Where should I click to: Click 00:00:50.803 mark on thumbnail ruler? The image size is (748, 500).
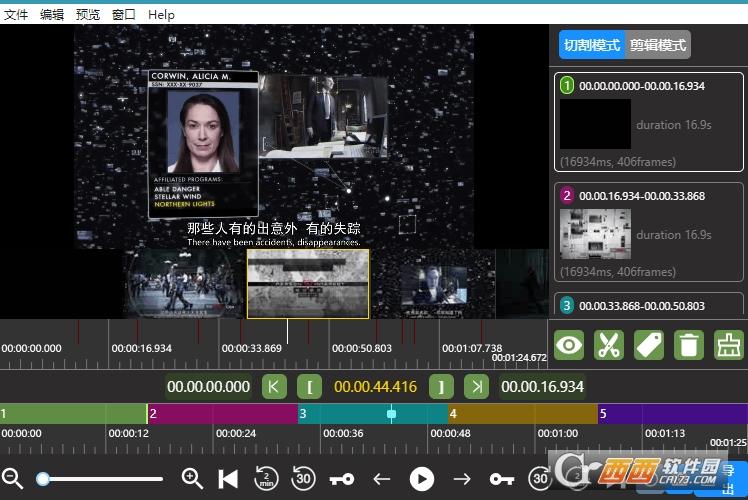point(362,348)
